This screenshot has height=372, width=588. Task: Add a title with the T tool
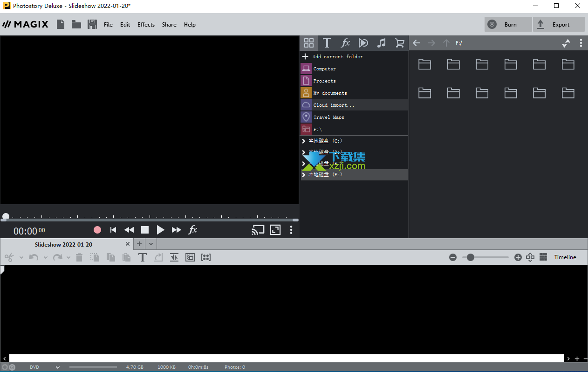coord(143,257)
